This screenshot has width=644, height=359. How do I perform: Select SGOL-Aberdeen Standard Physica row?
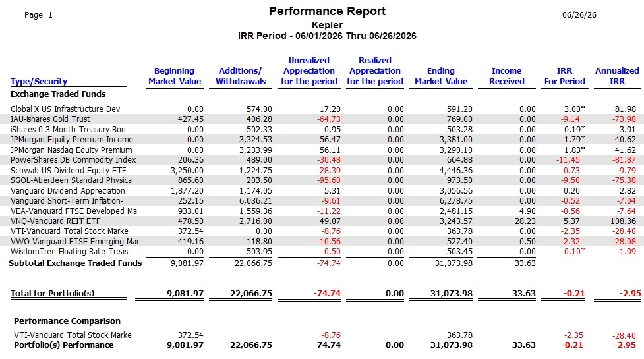click(x=322, y=180)
